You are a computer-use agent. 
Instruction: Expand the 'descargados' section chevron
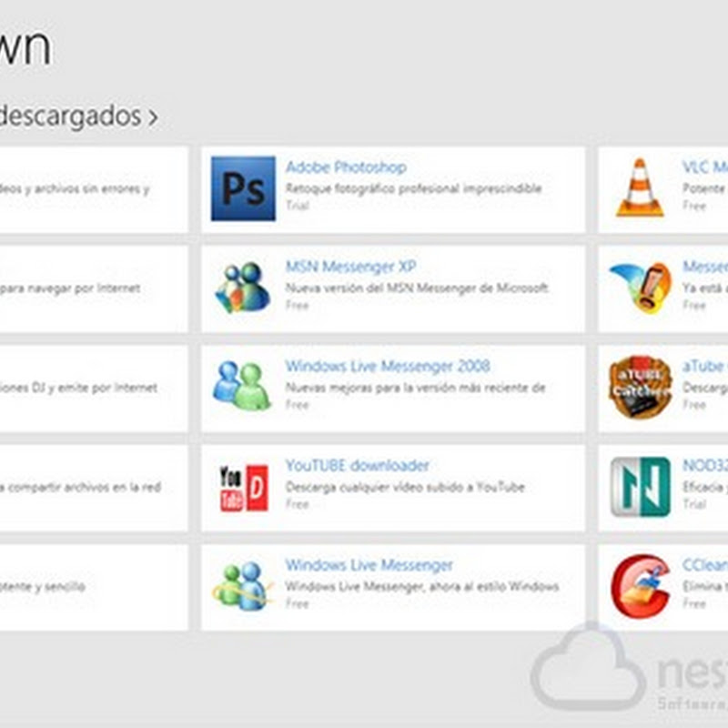tap(153, 117)
